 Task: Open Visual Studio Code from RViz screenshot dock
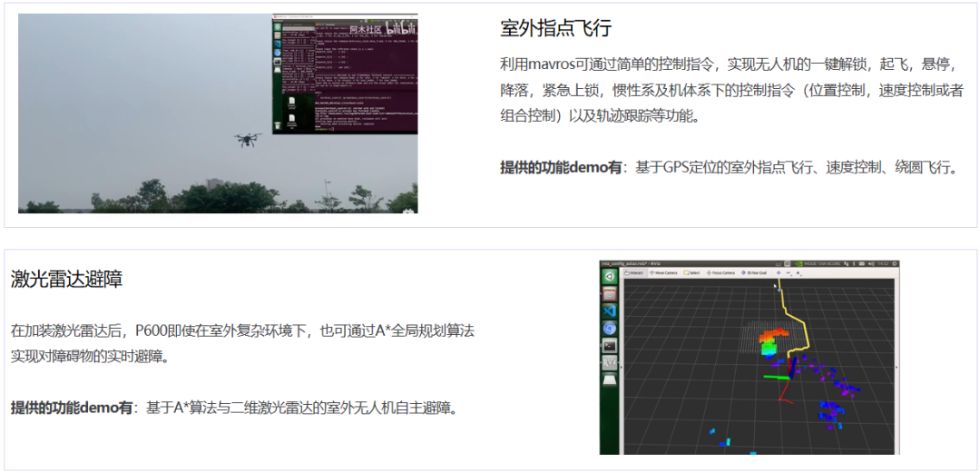point(610,310)
